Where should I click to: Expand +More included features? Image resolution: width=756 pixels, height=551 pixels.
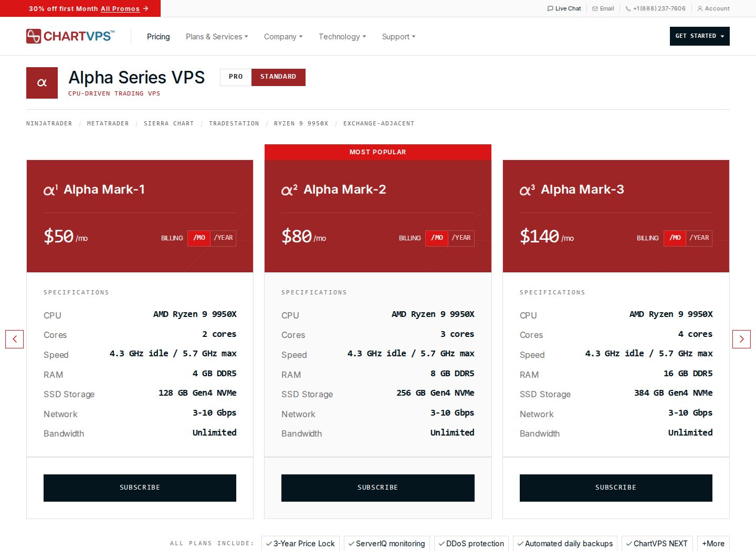tap(713, 544)
